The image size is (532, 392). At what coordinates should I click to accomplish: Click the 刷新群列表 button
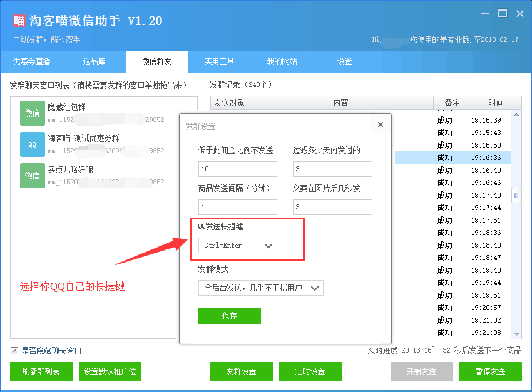point(41,371)
